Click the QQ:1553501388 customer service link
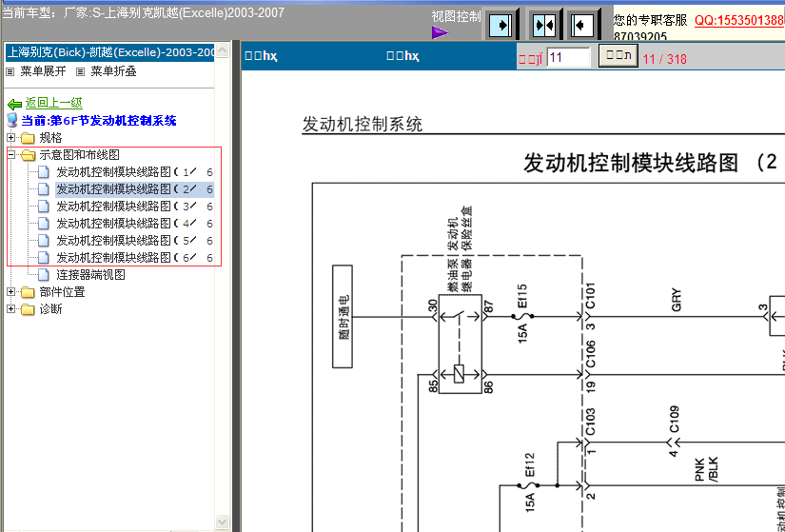 [739, 21]
